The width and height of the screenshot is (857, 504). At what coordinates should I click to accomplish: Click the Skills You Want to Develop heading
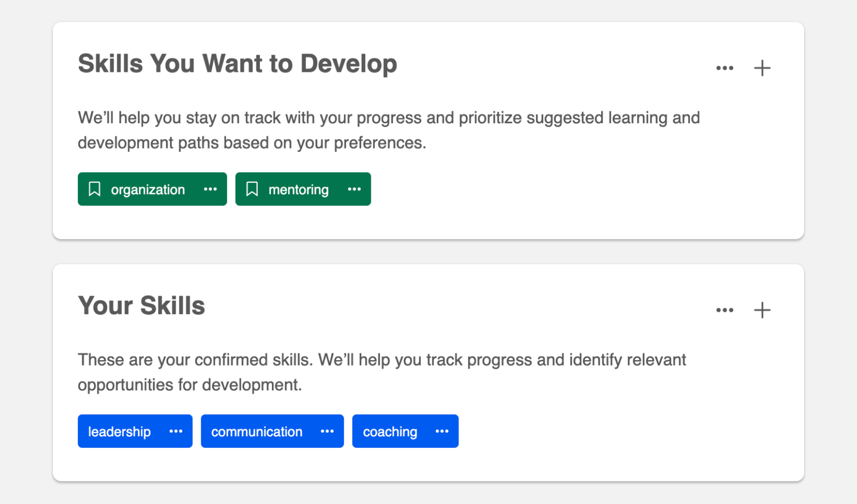coord(237,64)
